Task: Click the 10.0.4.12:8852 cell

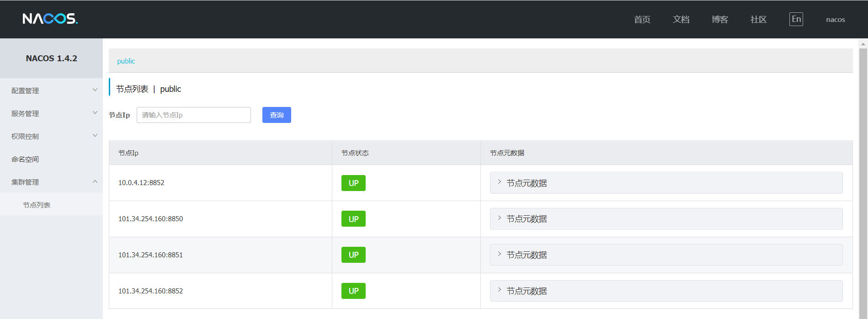Action: pyautogui.click(x=220, y=183)
